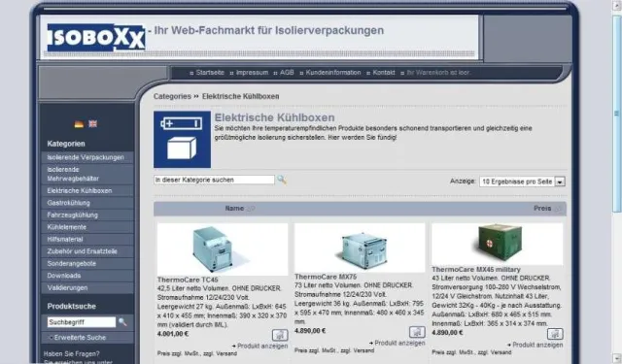
Task: Select Gastrokühlung category
Action: (x=87, y=203)
